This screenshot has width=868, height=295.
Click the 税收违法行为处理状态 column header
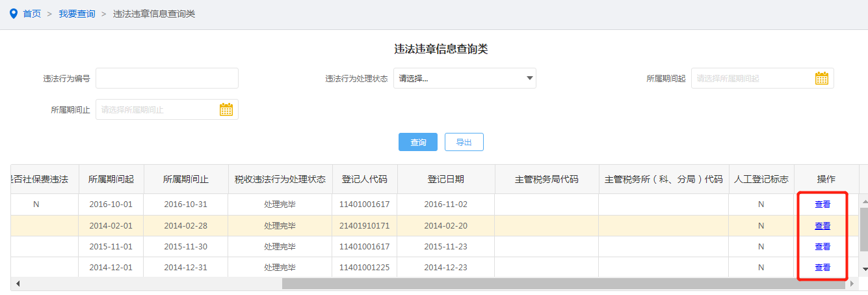tap(280, 179)
